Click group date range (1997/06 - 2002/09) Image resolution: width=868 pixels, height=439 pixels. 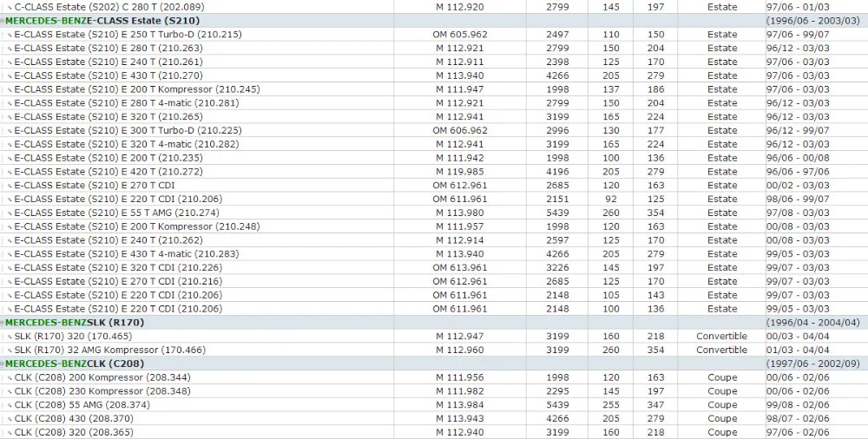pos(813,364)
